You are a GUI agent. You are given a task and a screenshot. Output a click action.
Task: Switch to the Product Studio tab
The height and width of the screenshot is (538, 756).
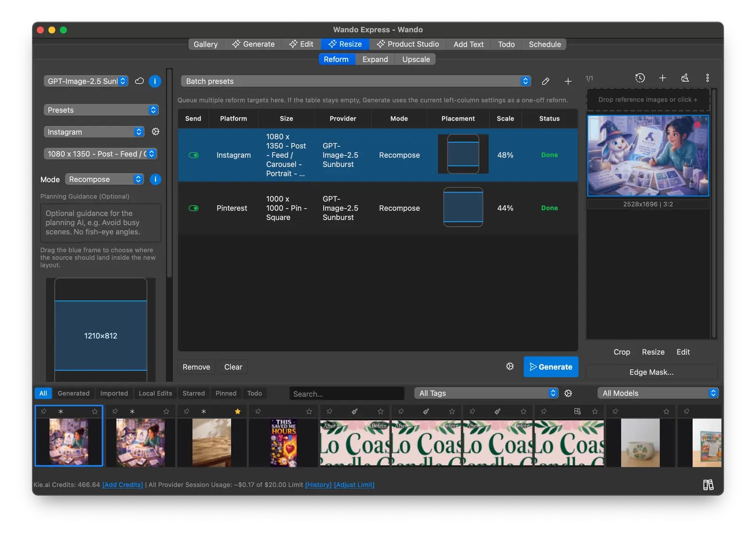(408, 44)
